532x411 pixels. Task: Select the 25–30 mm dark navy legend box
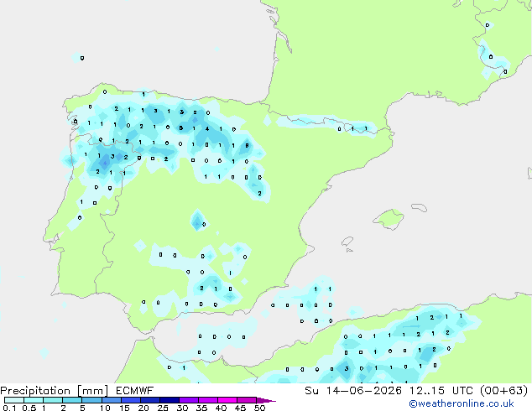[169, 400]
